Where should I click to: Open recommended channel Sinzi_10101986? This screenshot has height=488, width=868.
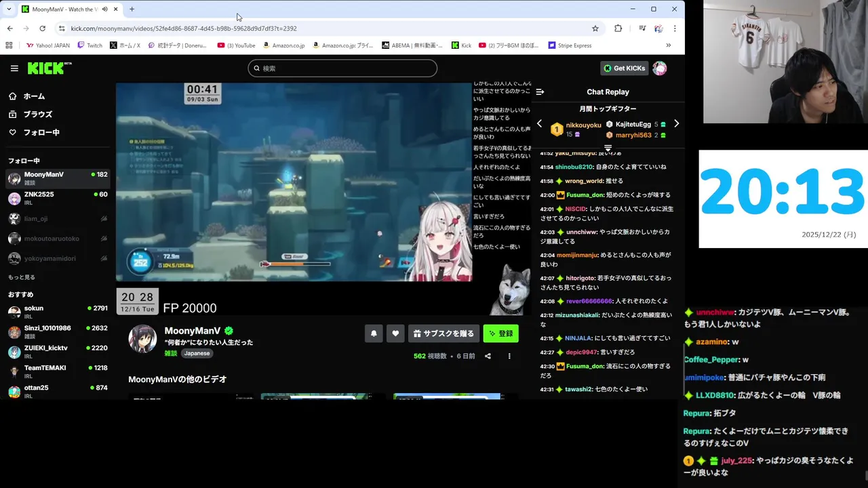58,332
